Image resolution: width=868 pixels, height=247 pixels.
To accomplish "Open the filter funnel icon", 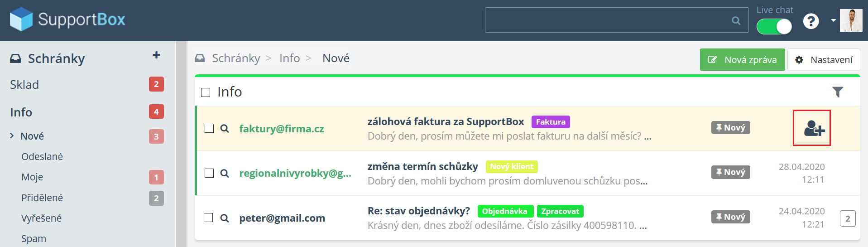I will point(837,92).
